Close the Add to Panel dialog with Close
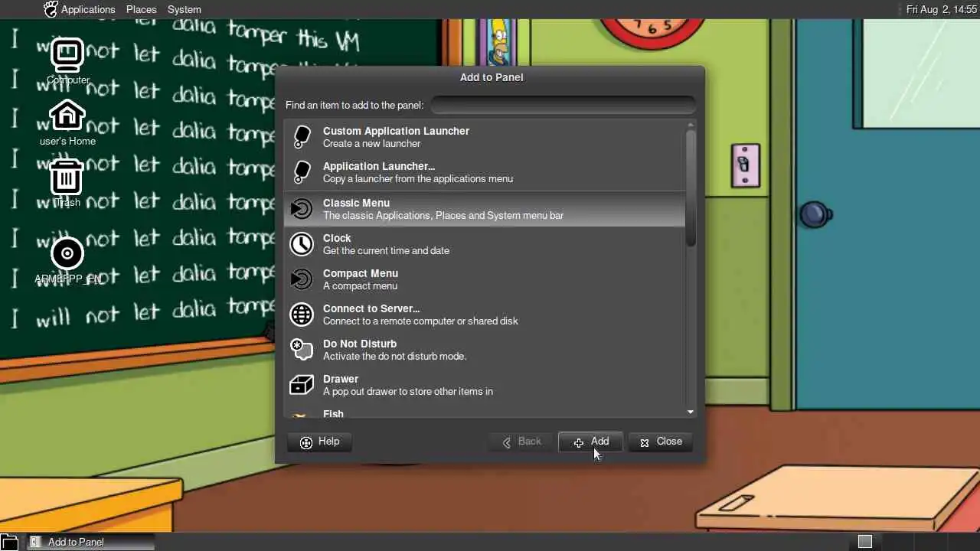The image size is (980, 551). click(x=661, y=442)
